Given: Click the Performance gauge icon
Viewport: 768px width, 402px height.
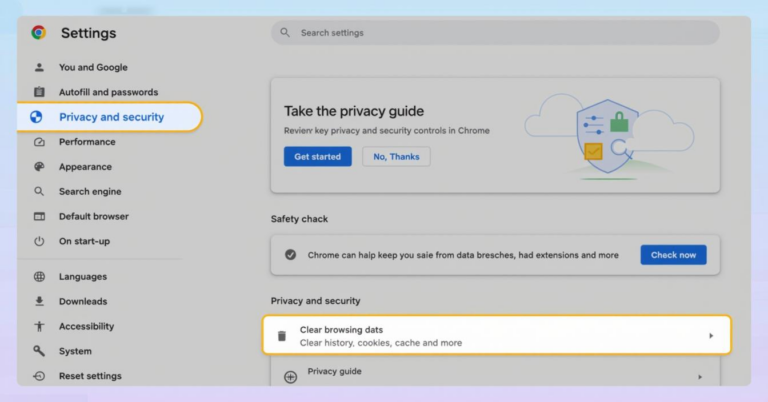Looking at the screenshot, I should click(39, 142).
